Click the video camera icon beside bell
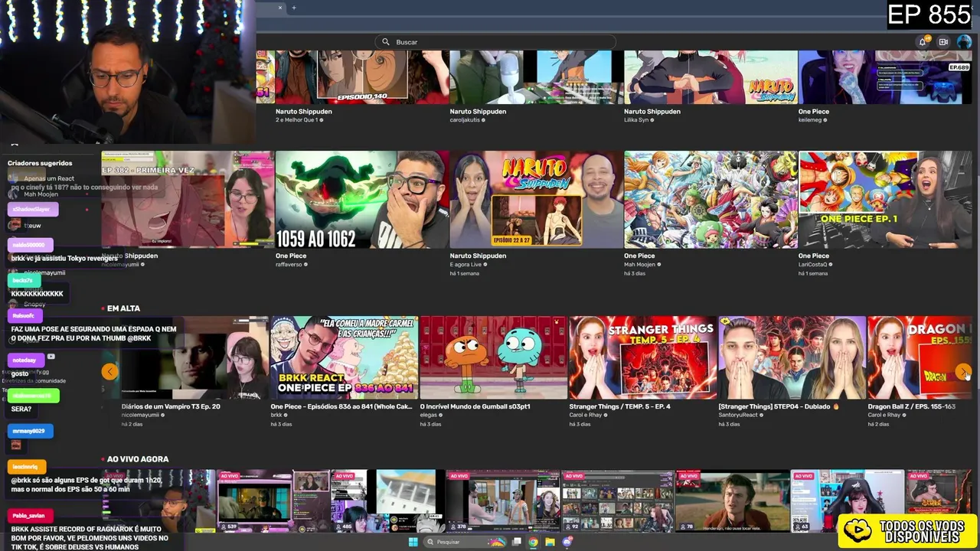The height and width of the screenshot is (551, 980). (x=943, y=42)
